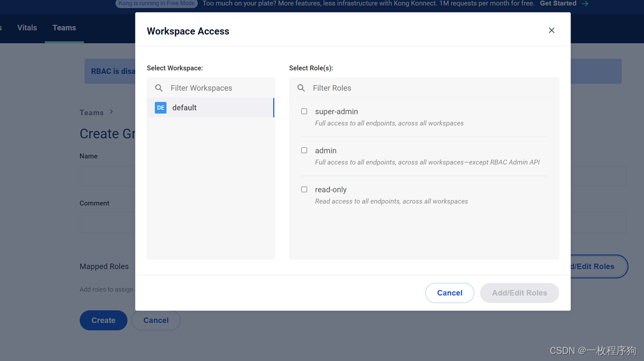Click the breadcrumb chevron after Teams
The height and width of the screenshot is (361, 644).
click(x=112, y=112)
